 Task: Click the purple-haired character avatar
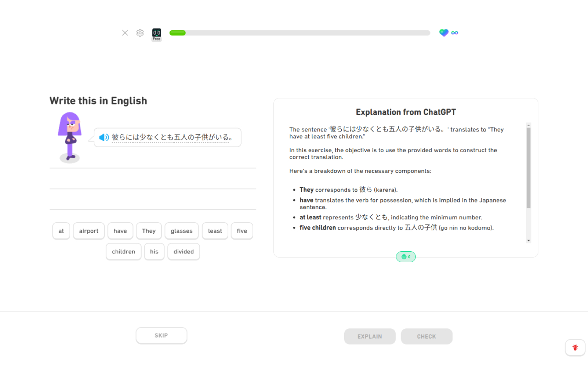click(70, 137)
